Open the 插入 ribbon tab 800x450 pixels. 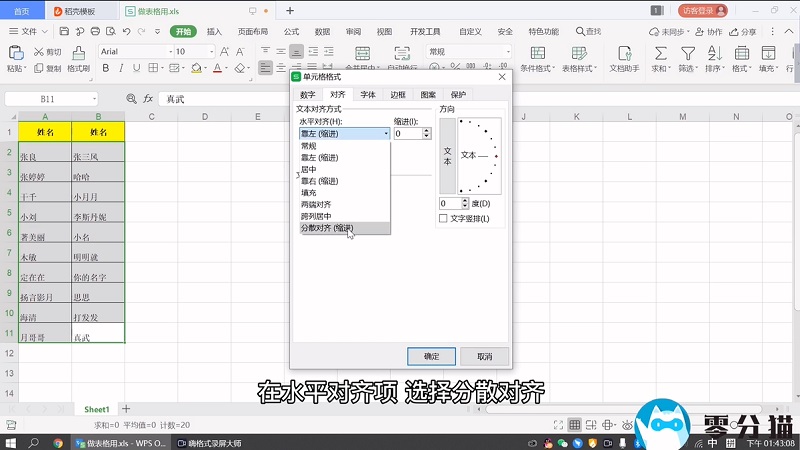pyautogui.click(x=214, y=32)
